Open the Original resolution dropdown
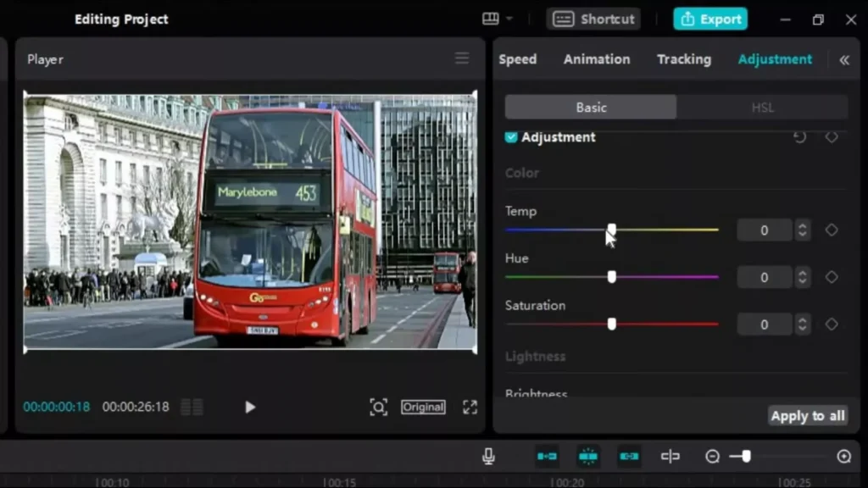868x488 pixels. click(423, 407)
